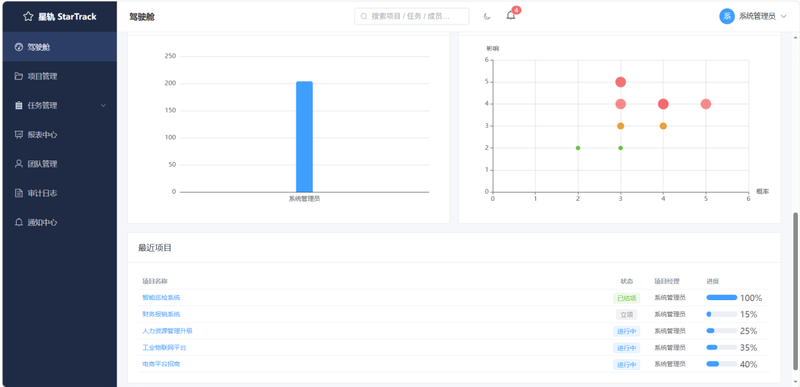Click the 报表中心 chart icon
This screenshot has height=387, width=800.
coord(19,135)
